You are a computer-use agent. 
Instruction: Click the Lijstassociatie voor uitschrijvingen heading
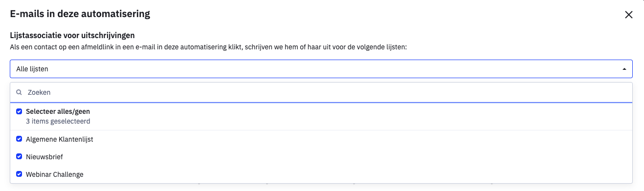72,35
